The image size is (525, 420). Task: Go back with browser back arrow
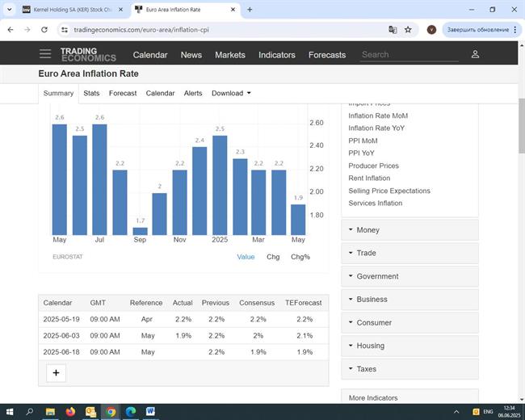10,30
